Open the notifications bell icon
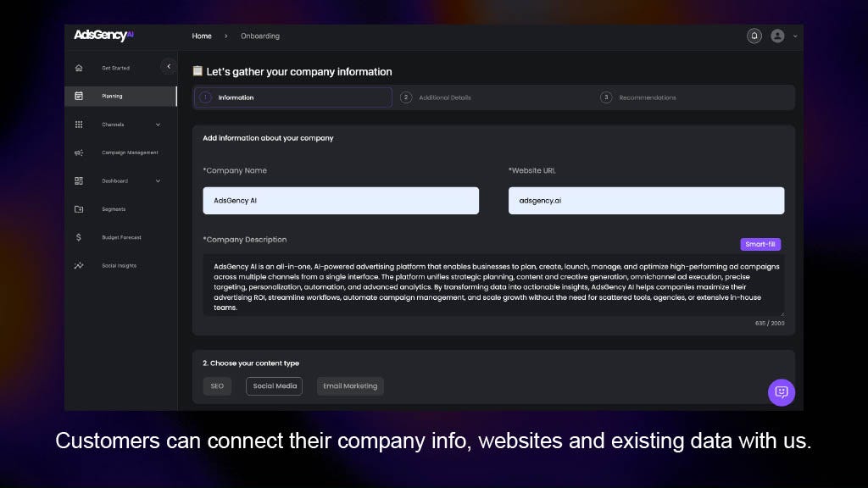 point(754,36)
